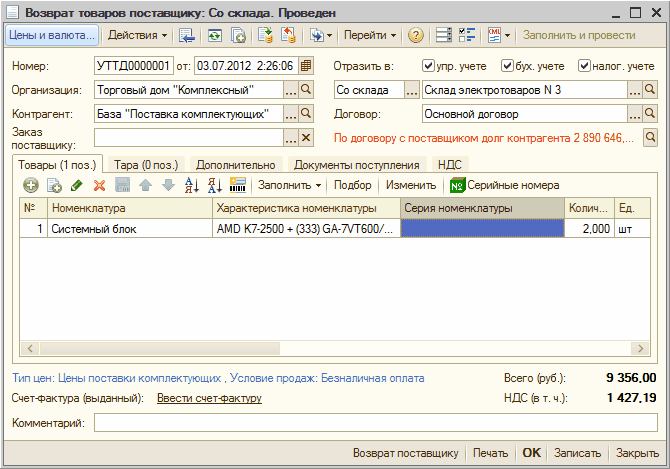Click the green refresh document icon
The image size is (670, 469).
click(215, 35)
